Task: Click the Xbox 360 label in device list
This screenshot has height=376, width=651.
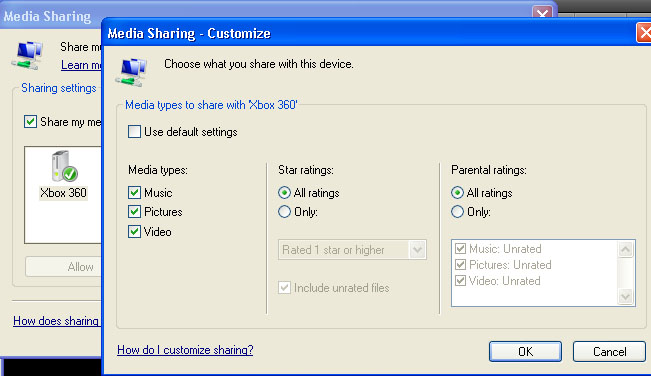Action: pos(63,193)
